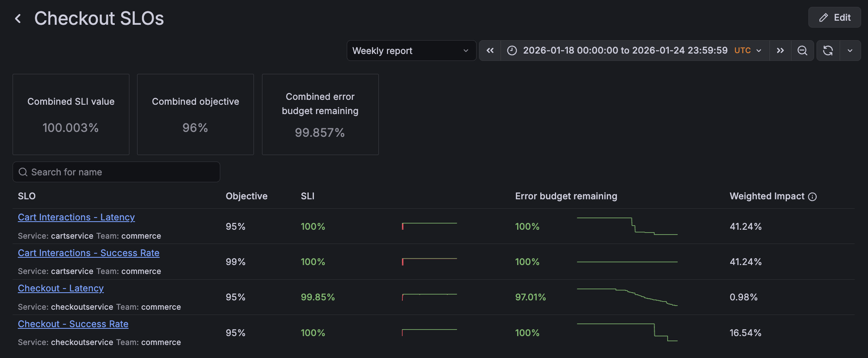Open Cart Interactions - Latency SLO
The image size is (868, 358).
click(76, 218)
